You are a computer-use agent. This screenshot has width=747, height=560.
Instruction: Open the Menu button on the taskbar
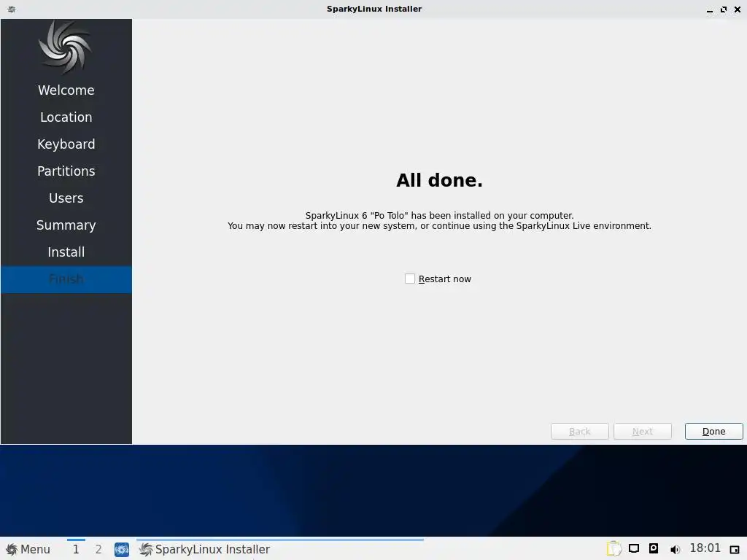pyautogui.click(x=28, y=549)
